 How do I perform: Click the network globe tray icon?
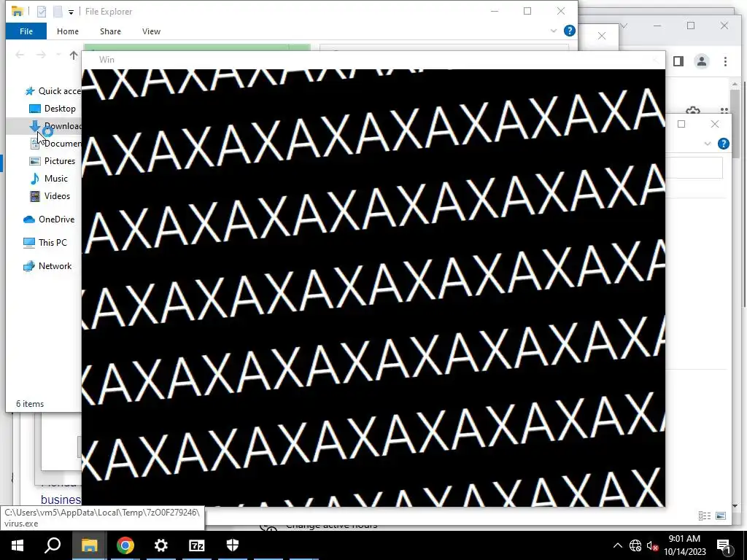(x=635, y=545)
